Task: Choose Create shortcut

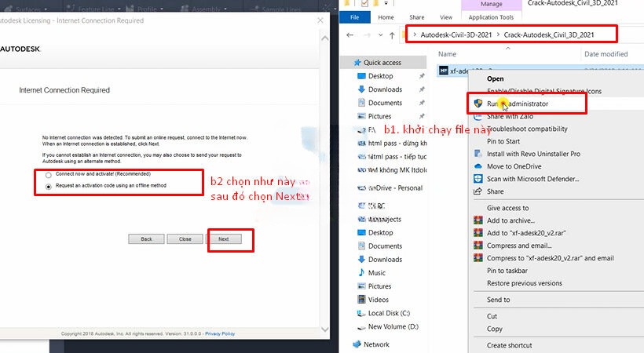Action: click(x=509, y=345)
